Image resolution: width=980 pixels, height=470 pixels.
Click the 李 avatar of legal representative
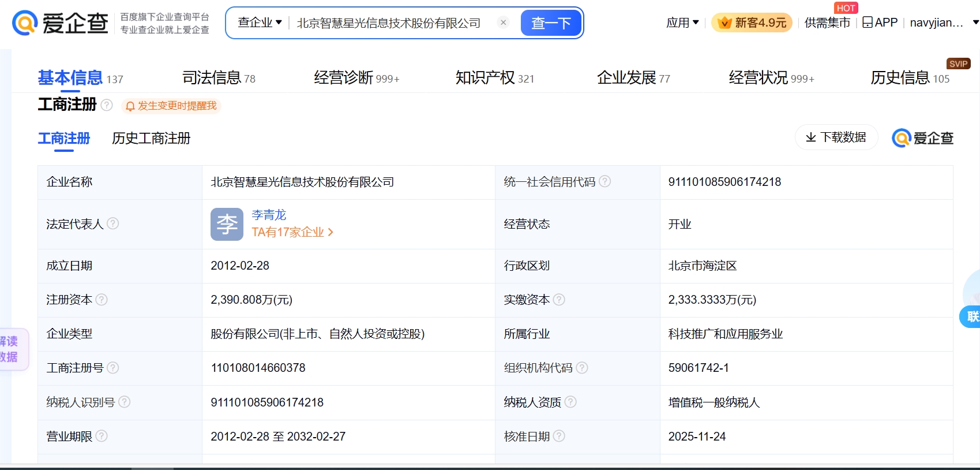coord(227,224)
